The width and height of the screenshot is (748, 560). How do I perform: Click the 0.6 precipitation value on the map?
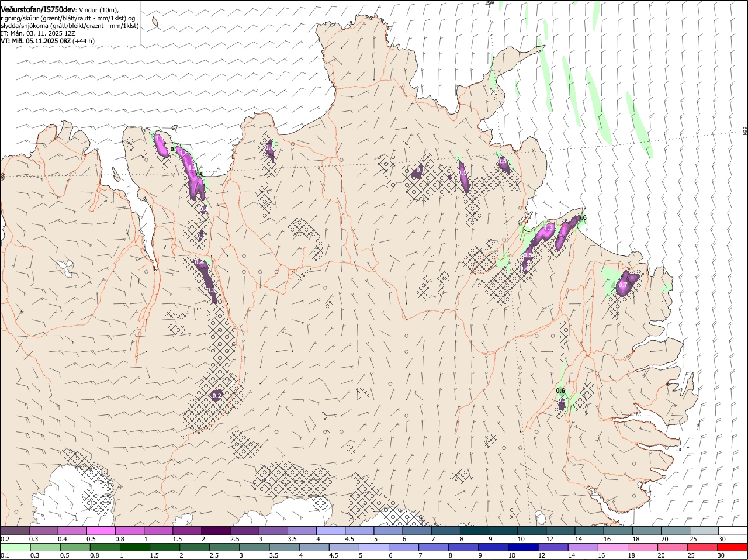[x=560, y=391]
